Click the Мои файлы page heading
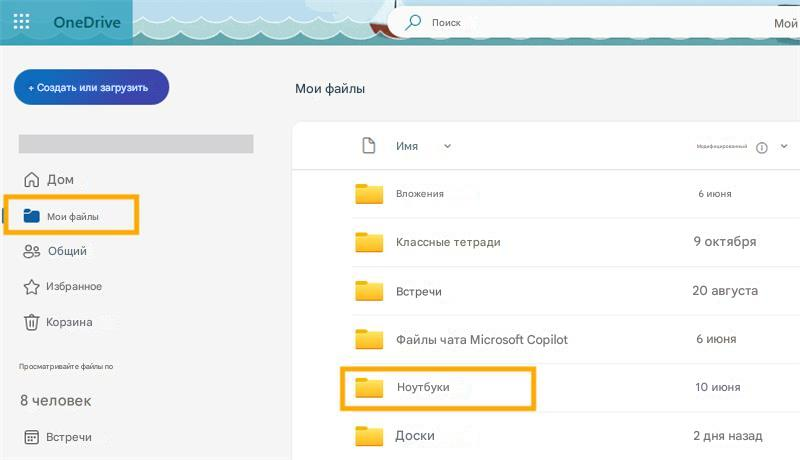Screen dimensions: 800x460 pyautogui.click(x=330, y=89)
